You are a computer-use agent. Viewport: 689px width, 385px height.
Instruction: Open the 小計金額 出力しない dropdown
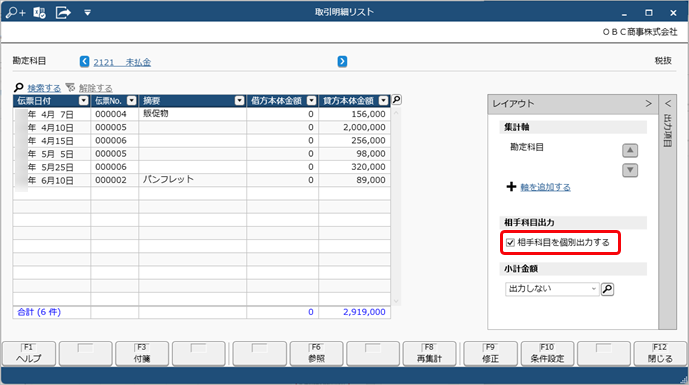click(552, 289)
